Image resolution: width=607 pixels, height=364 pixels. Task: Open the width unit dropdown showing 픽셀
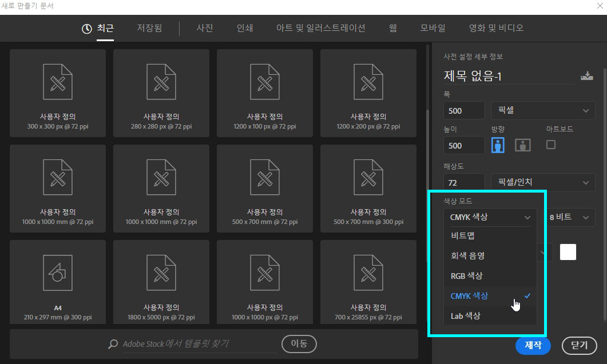pyautogui.click(x=542, y=110)
